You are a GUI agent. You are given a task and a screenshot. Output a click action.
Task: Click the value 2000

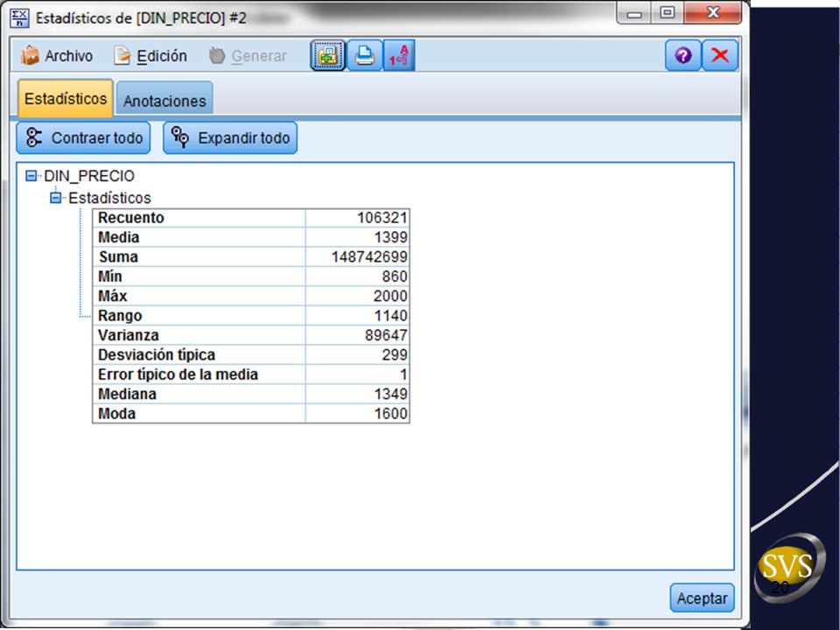point(390,296)
